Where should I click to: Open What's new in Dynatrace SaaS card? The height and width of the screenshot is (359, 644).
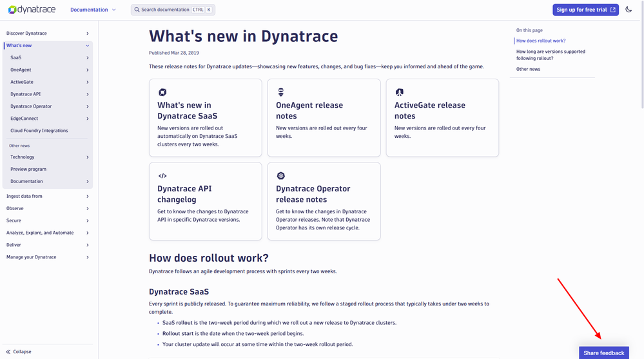pos(206,118)
